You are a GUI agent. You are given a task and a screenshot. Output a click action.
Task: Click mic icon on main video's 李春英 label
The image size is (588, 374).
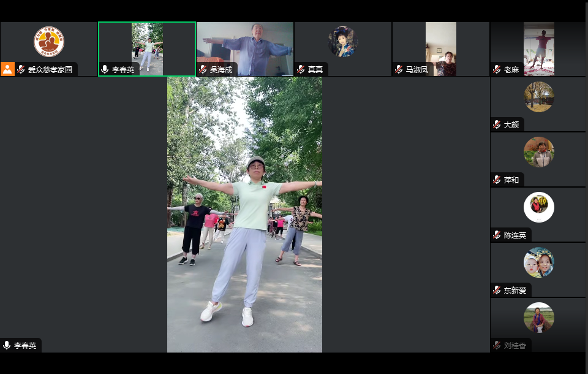point(7,345)
